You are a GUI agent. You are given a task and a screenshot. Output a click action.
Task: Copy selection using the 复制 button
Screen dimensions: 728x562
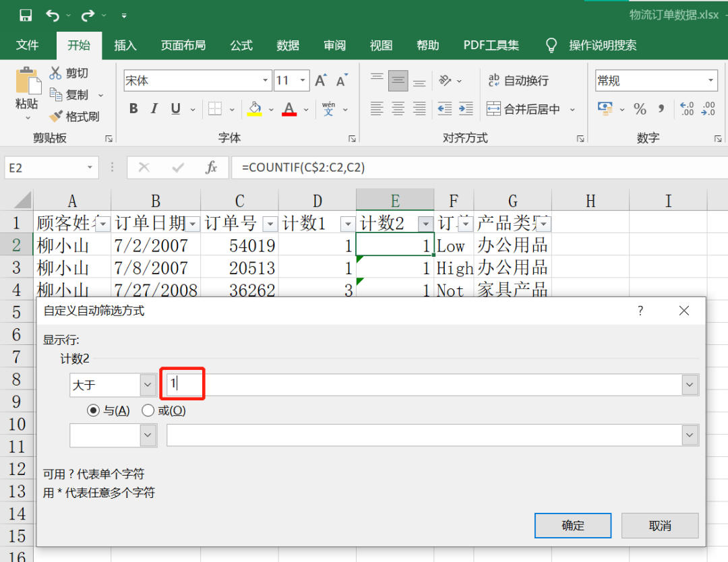(69, 94)
